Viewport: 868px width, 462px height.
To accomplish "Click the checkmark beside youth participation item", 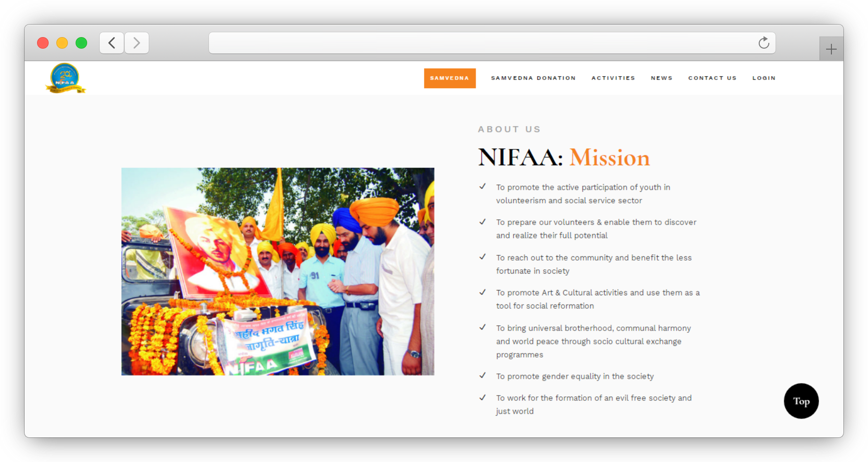I will (482, 186).
